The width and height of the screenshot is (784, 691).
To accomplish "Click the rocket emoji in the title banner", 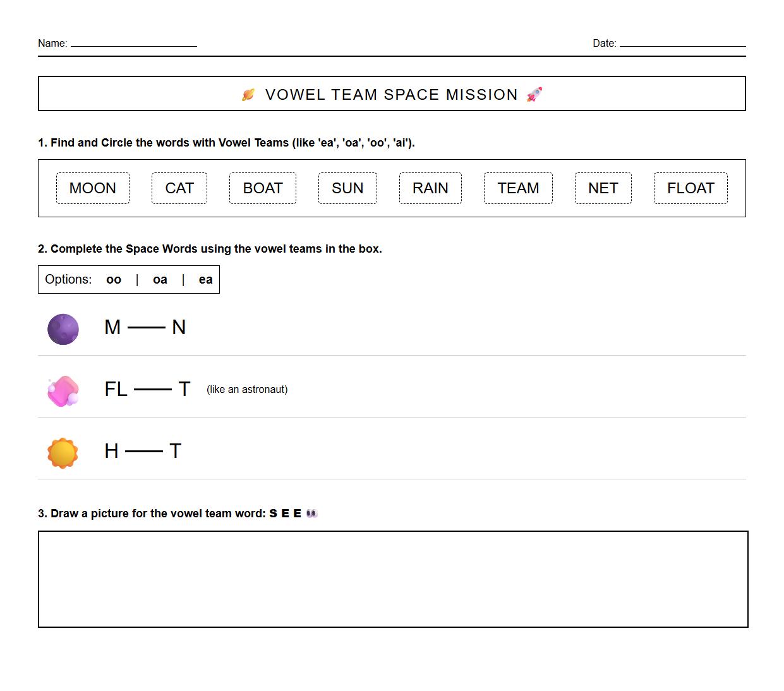I will pyautogui.click(x=534, y=93).
